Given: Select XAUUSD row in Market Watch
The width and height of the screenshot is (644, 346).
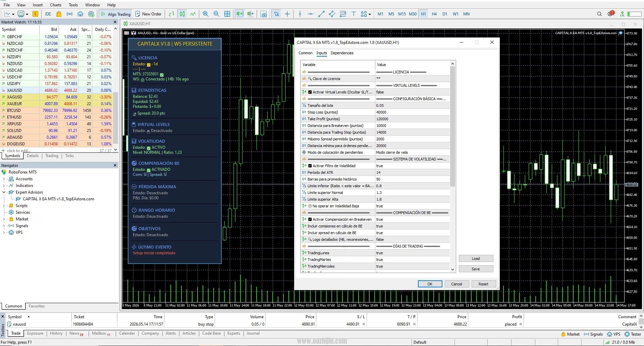Looking at the screenshot, I should click(56, 90).
